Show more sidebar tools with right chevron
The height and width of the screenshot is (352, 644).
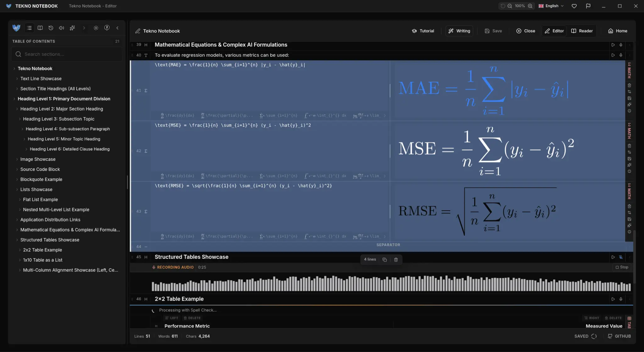point(84,28)
